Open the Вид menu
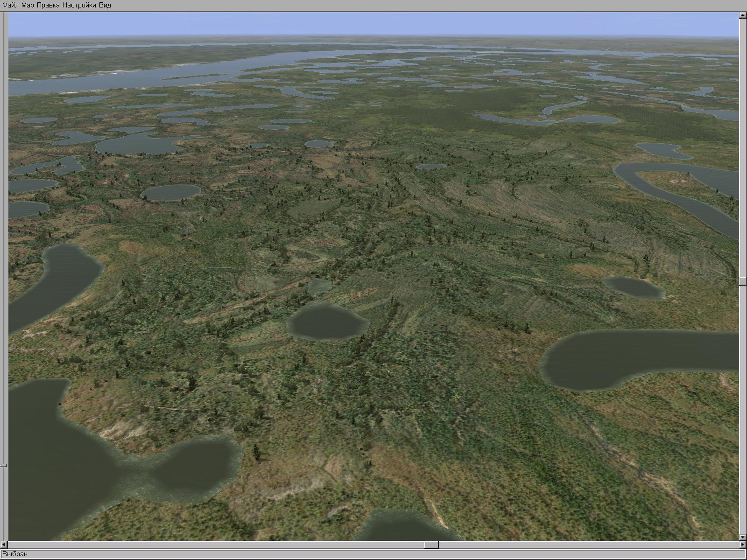Screen dimensions: 747x560 pos(105,5)
